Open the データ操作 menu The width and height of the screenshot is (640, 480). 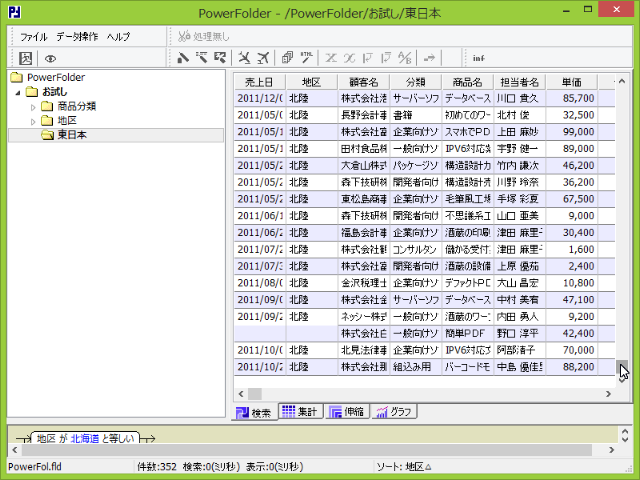77,37
